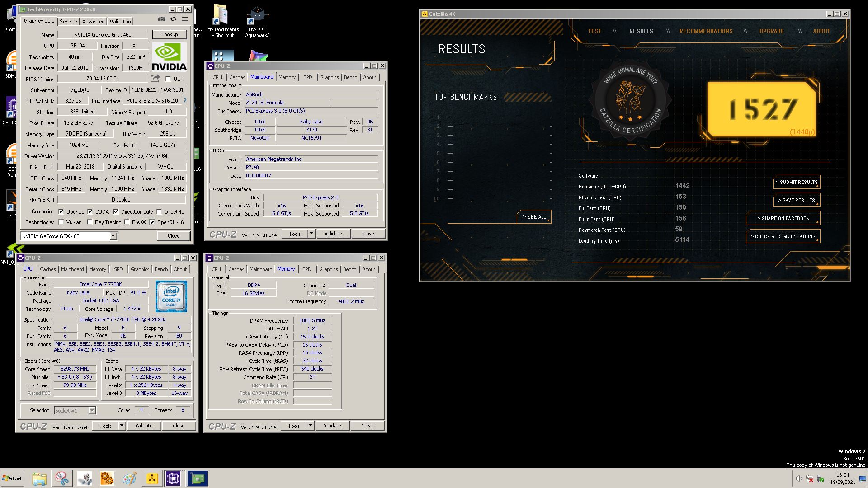
Task: Switch to Catzilla yellow taskbar icon
Action: pos(152,479)
